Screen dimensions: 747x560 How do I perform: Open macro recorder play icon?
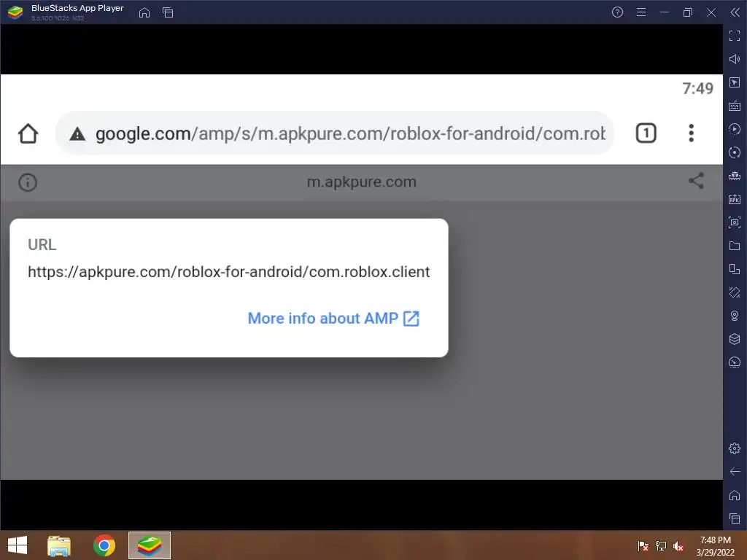(x=735, y=129)
